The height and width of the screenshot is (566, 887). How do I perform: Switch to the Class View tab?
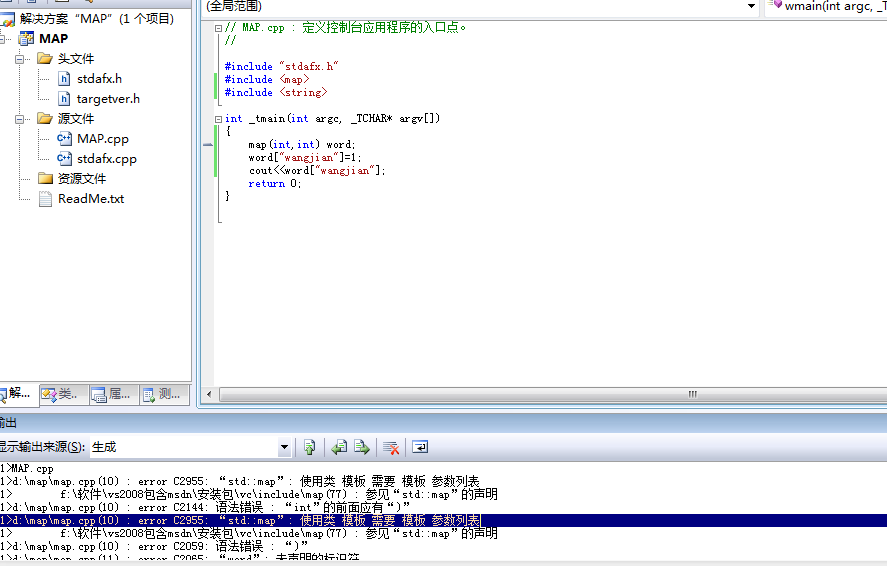coord(62,394)
